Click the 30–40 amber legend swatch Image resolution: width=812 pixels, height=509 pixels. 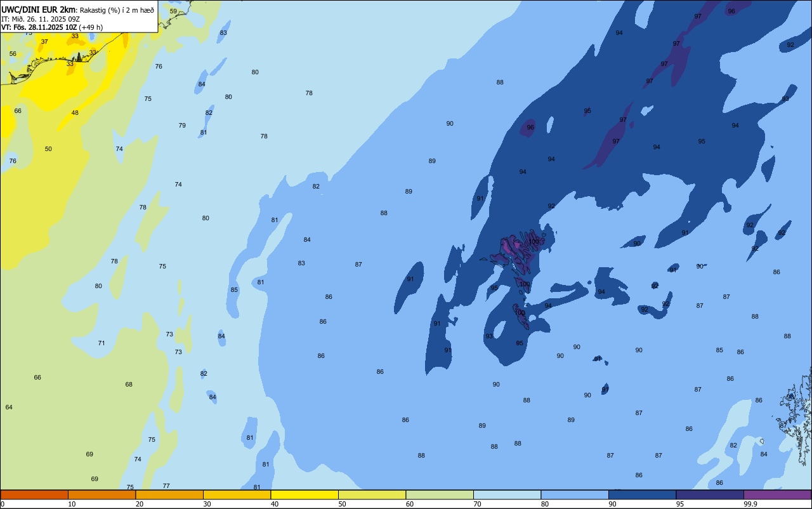click(x=237, y=494)
